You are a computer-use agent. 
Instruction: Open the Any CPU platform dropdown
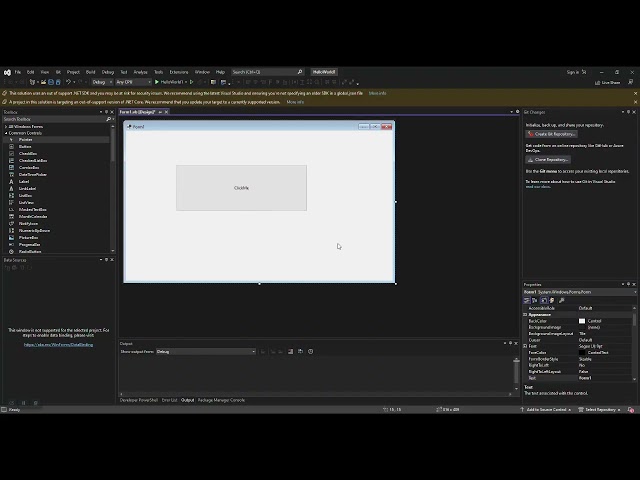(x=133, y=82)
